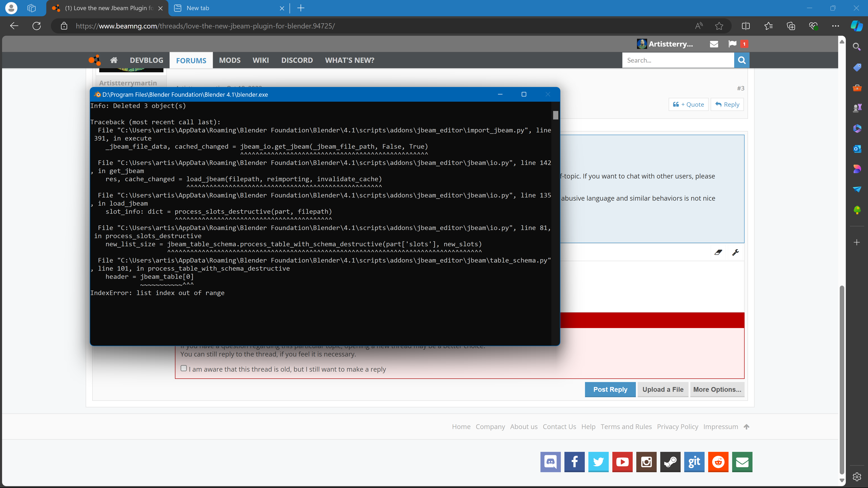The width and height of the screenshot is (868, 488).
Task: Open the Discord social link
Action: pyautogui.click(x=551, y=462)
